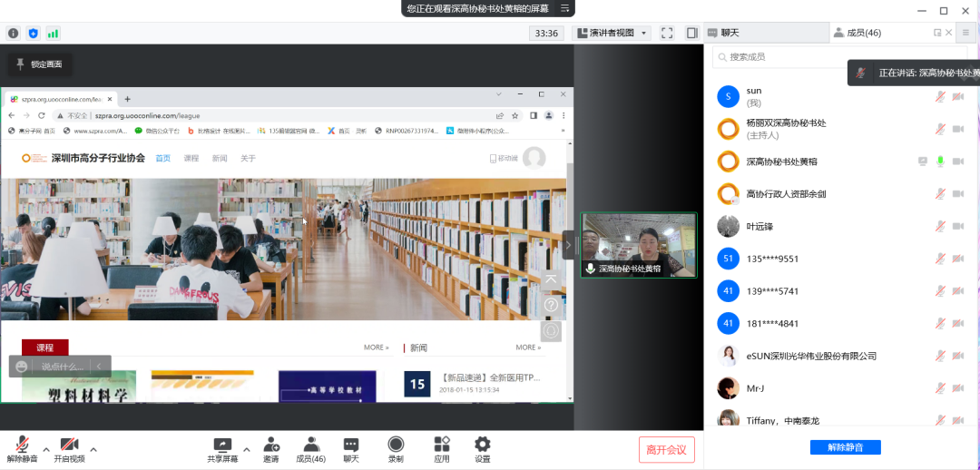Expand video options caret beside 开启视频

[x=93, y=449]
